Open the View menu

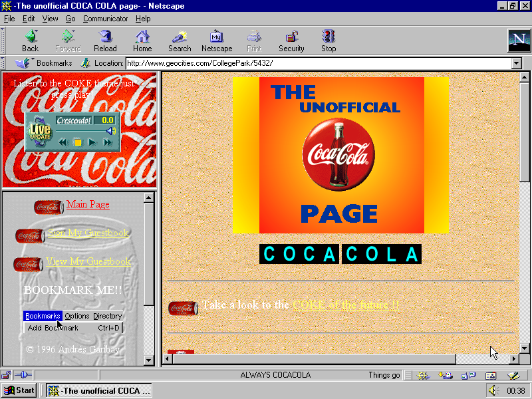[x=50, y=19]
